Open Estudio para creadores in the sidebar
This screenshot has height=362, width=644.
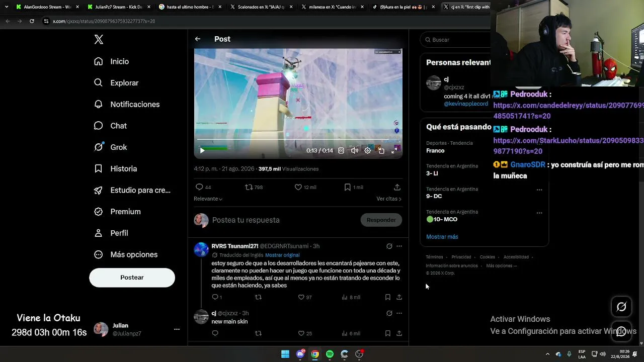click(132, 190)
